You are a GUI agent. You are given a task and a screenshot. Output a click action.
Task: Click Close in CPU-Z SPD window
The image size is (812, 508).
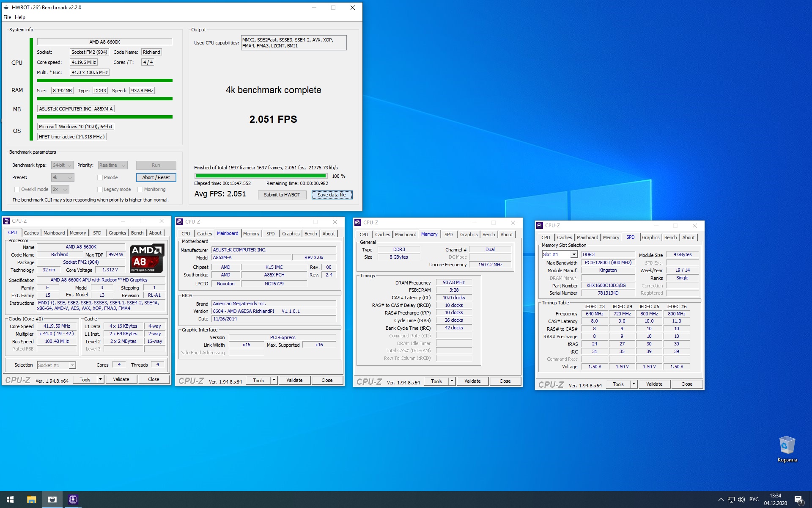[687, 384]
